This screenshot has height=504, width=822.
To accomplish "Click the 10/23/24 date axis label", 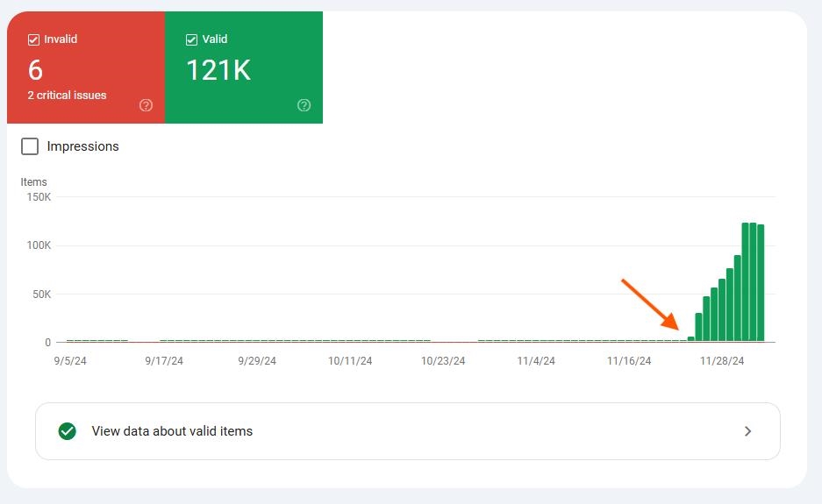I will pos(443,361).
